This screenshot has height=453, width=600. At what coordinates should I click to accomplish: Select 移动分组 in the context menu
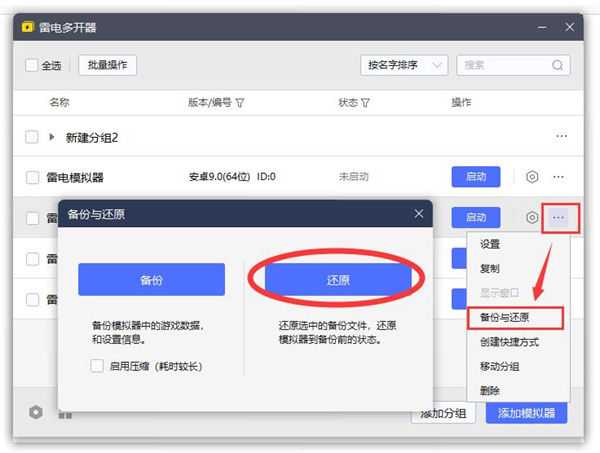498,367
